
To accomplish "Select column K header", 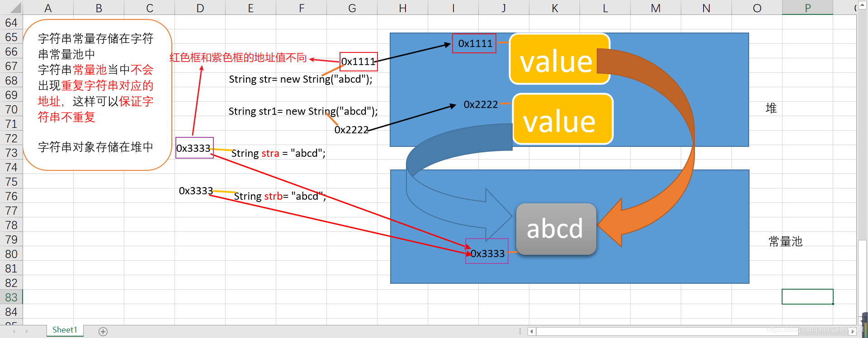I will point(554,8).
